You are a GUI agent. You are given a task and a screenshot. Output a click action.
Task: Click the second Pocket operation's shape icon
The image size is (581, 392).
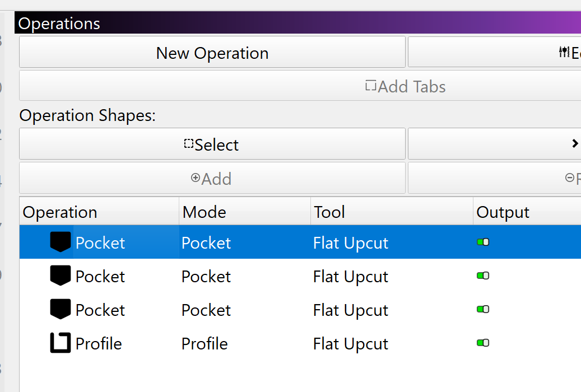(x=61, y=276)
